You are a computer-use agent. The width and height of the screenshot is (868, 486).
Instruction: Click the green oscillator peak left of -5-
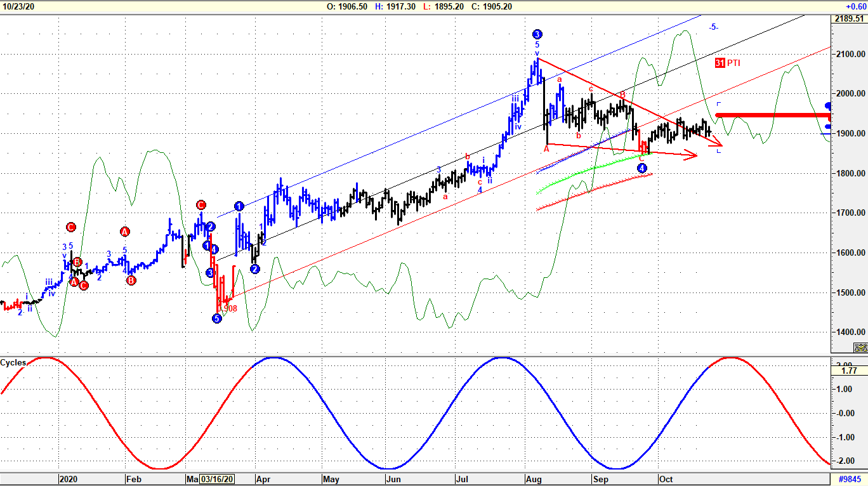[682, 32]
